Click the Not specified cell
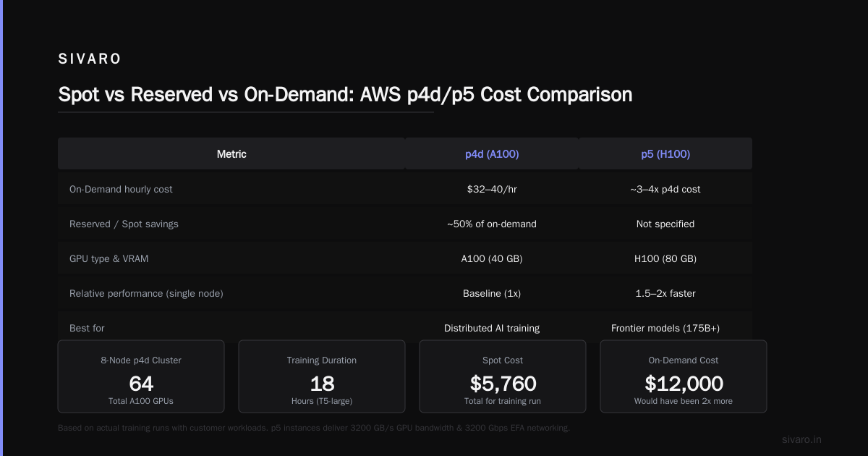Viewport: 868px width, 456px height. click(x=665, y=224)
